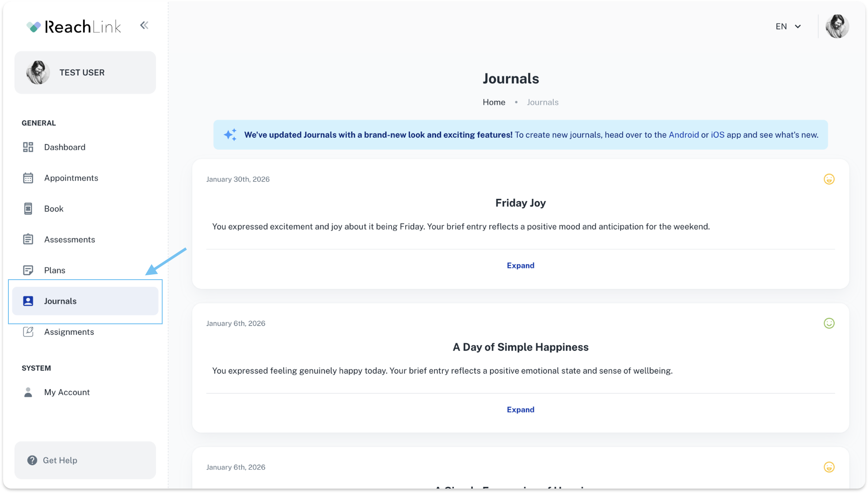Click Home breadcrumb link
This screenshot has height=493, width=868.
point(494,102)
